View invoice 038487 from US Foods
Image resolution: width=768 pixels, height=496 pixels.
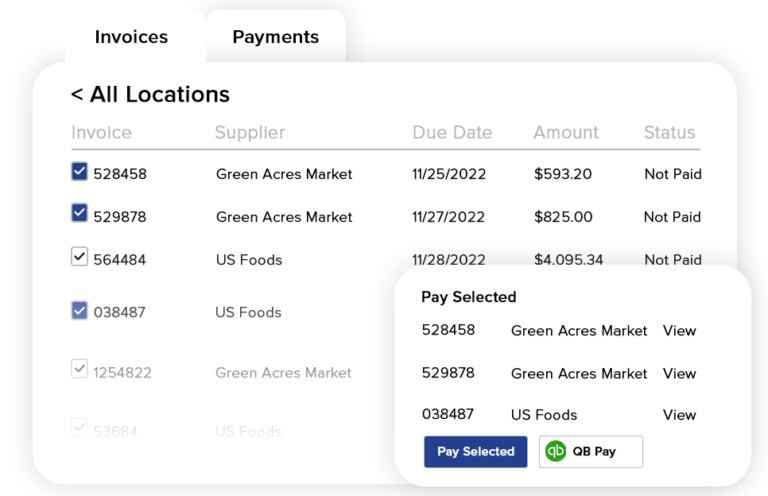pyautogui.click(x=679, y=415)
